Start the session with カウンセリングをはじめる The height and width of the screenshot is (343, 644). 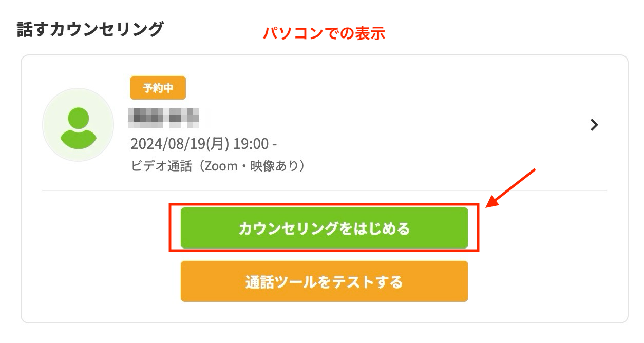coord(324,228)
